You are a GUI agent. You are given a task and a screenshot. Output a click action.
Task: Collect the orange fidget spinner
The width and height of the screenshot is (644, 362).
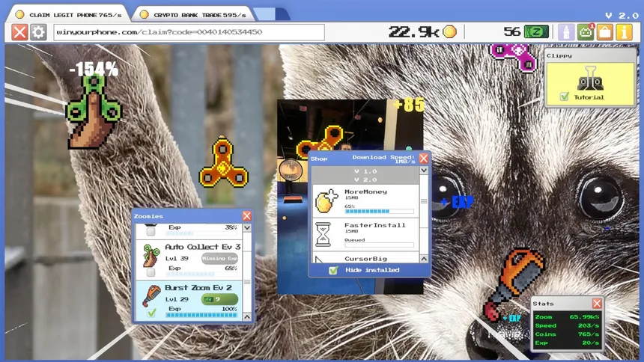(223, 163)
